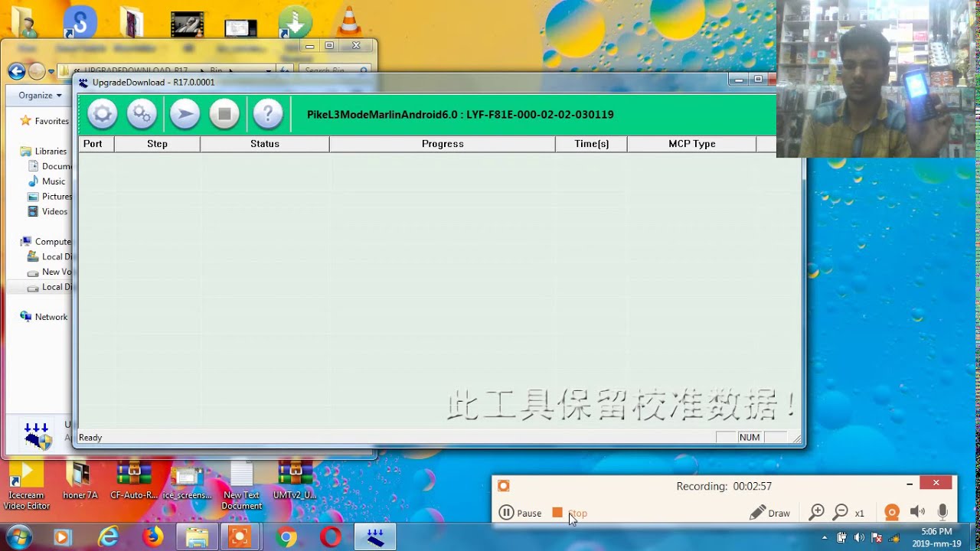Click the Port column header
Screen dimensions: 980x551
coord(96,144)
